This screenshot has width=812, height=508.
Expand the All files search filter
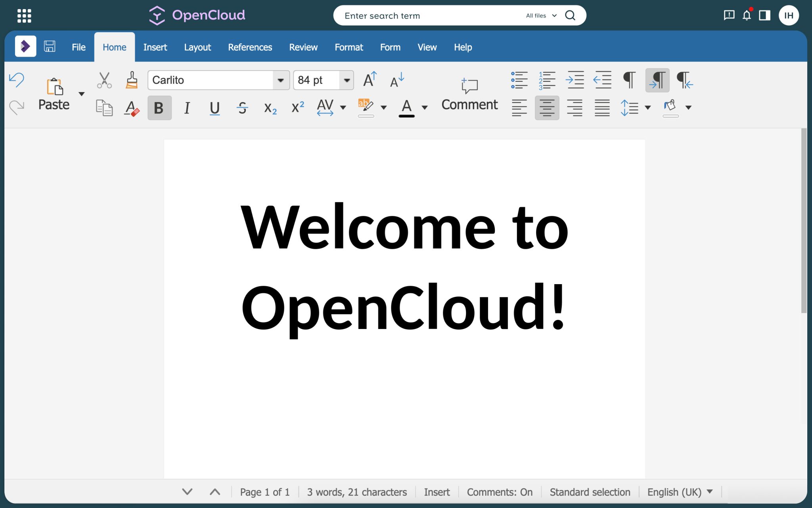tap(540, 15)
